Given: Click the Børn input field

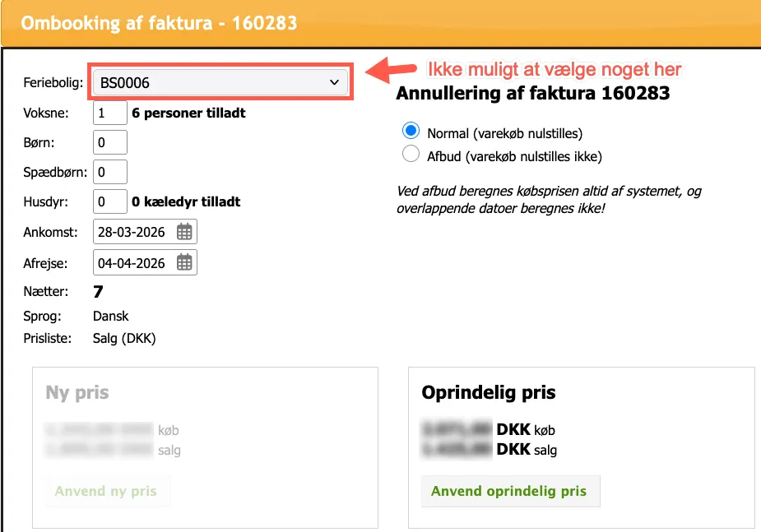Looking at the screenshot, I should coord(109,141).
